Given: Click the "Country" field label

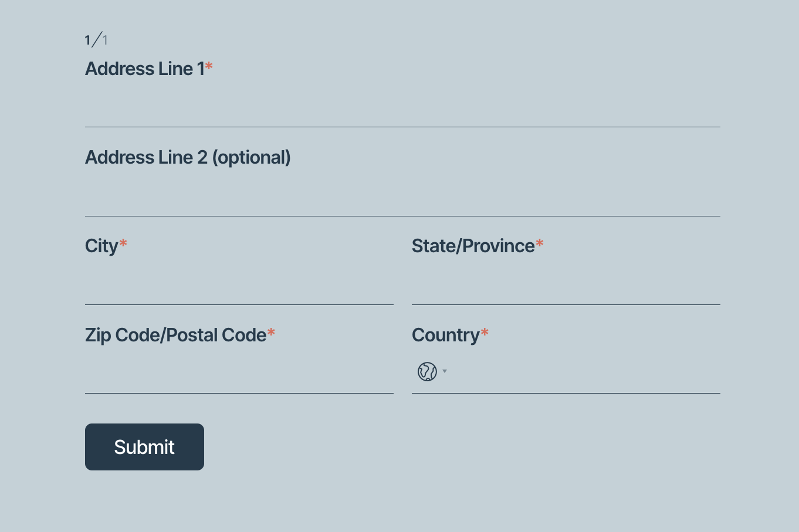Looking at the screenshot, I should [445, 335].
